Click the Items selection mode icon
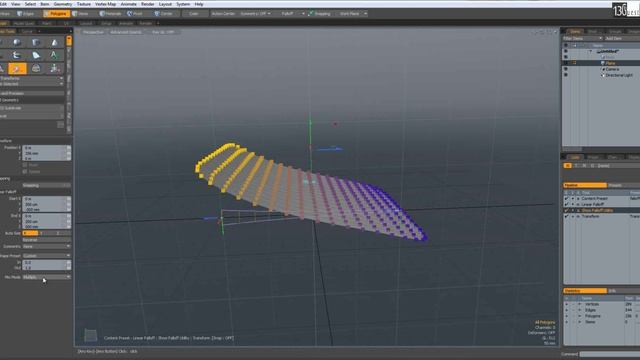640x360 pixels. pyautogui.click(x=75, y=14)
